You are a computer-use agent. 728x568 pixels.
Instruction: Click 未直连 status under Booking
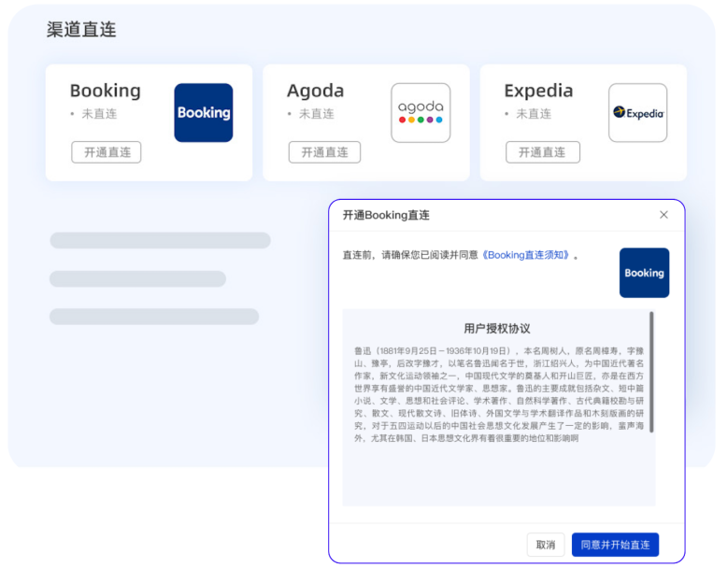click(99, 114)
